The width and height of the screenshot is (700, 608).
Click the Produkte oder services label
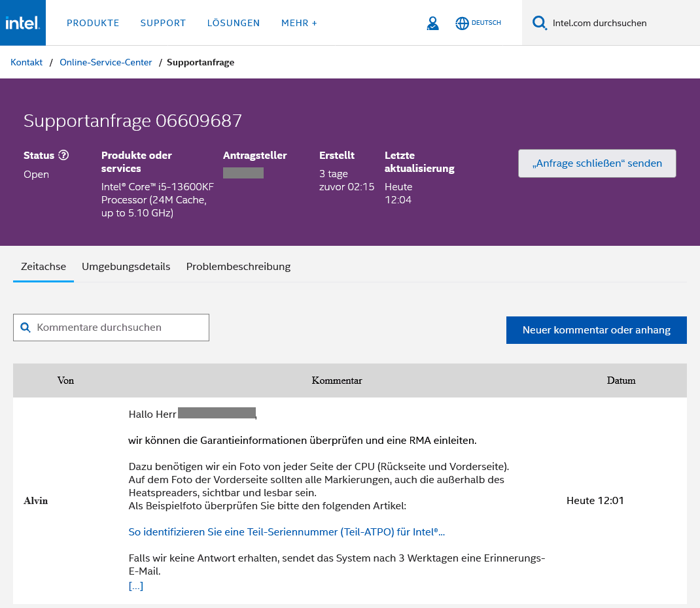[137, 162]
